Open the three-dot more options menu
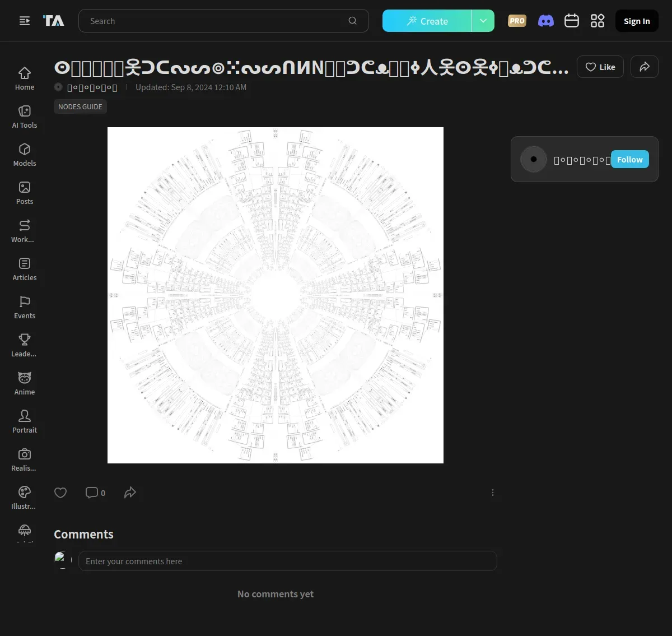The image size is (672, 636). coord(493,493)
